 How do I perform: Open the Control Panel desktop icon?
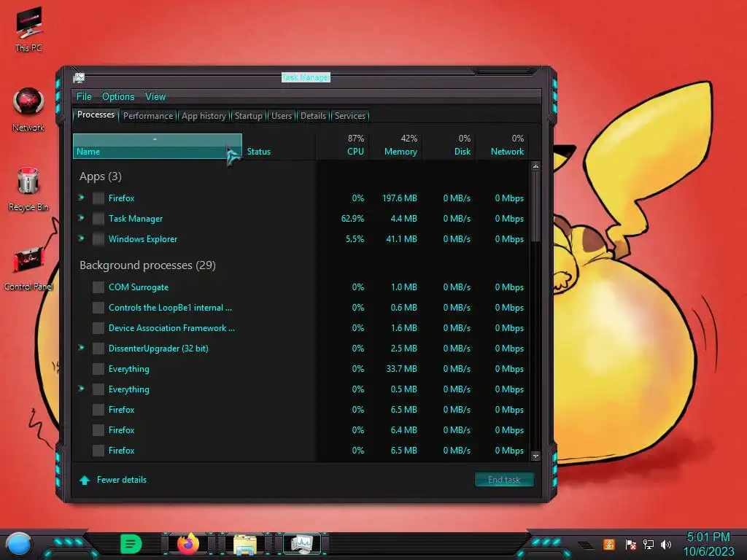28,268
